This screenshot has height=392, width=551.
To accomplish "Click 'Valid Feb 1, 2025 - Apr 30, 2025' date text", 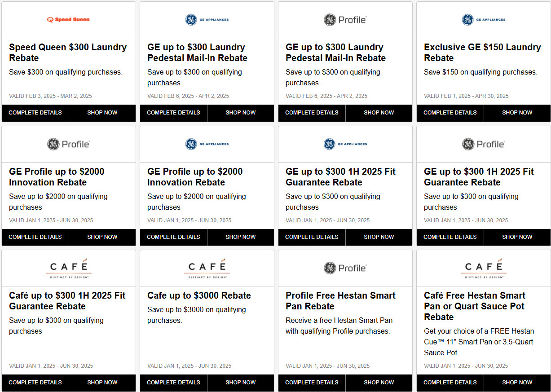I will pos(466,96).
